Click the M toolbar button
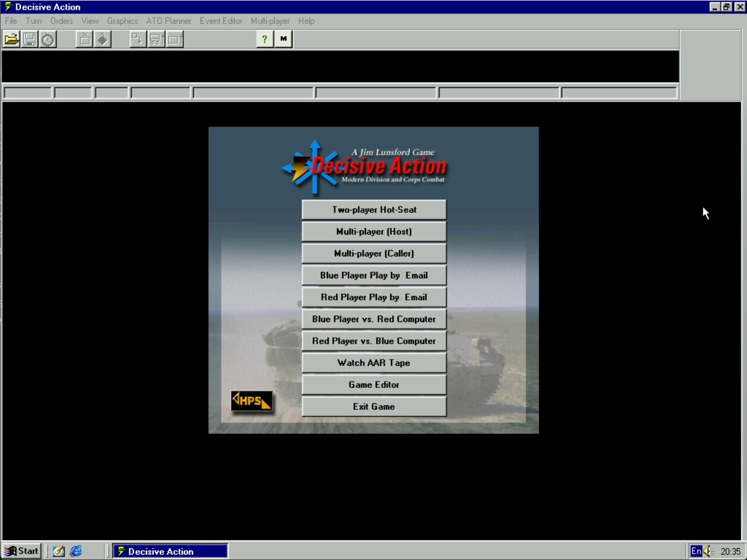 [x=284, y=39]
